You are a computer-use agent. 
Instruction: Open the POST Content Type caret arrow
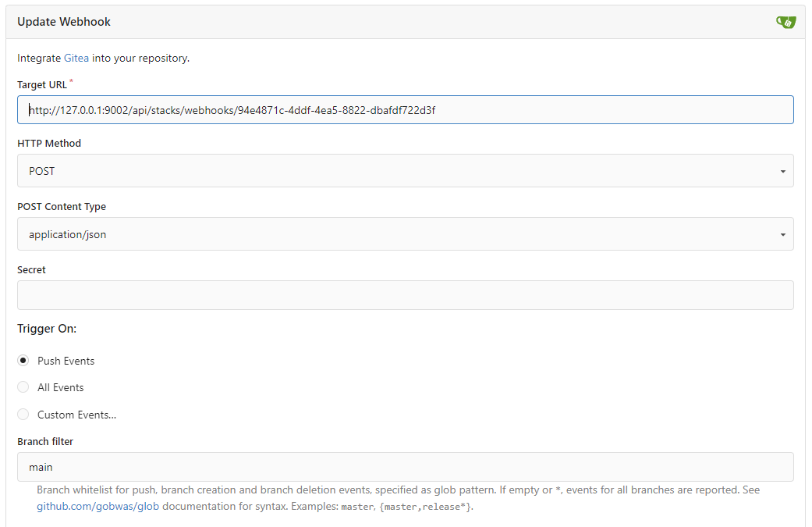click(782, 233)
